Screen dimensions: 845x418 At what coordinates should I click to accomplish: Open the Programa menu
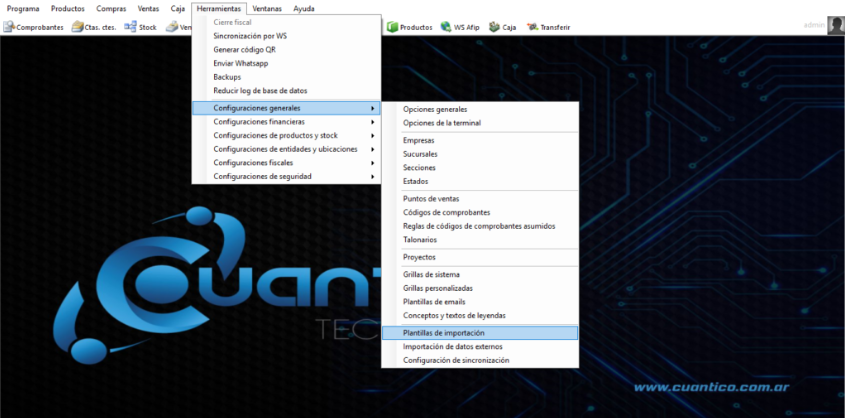tap(23, 8)
